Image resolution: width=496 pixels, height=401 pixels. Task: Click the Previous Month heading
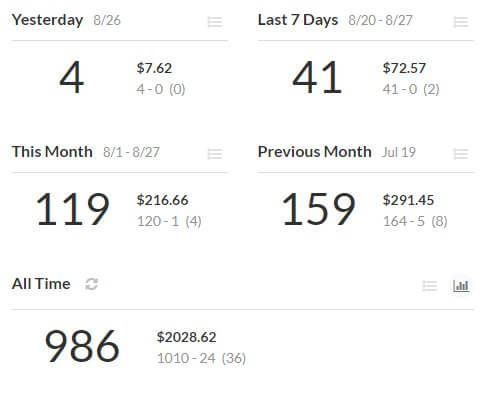click(315, 152)
